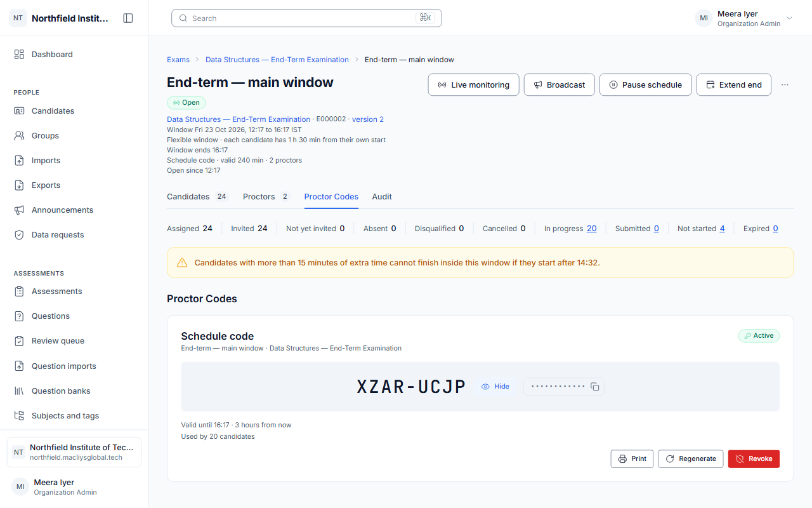Focus the Search input field

point(306,18)
